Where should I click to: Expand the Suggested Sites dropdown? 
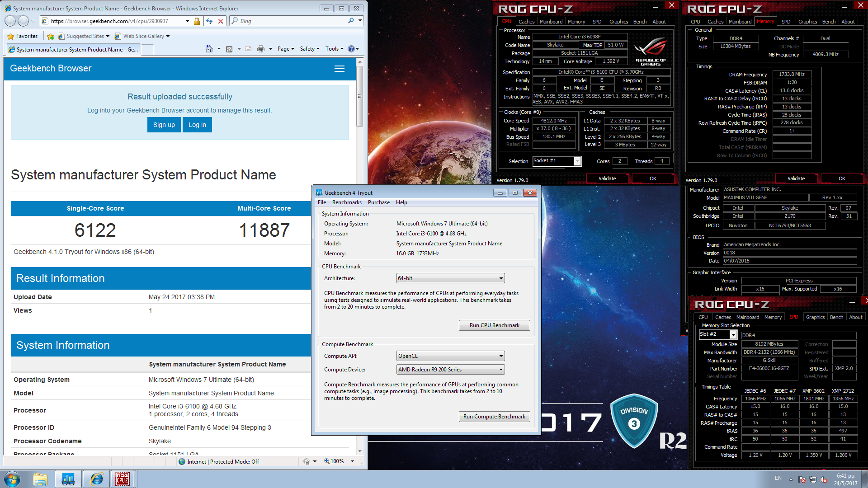click(x=108, y=36)
